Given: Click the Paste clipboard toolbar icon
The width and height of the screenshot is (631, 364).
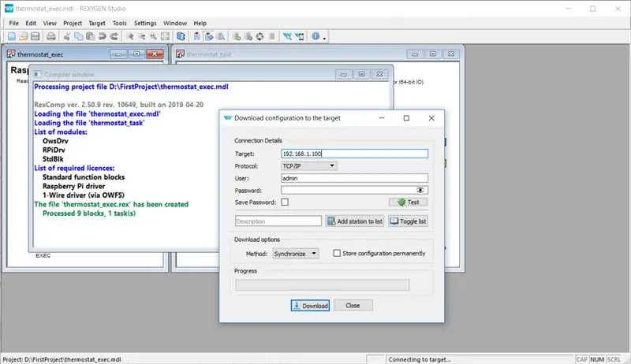Looking at the screenshot, I should [91, 36].
